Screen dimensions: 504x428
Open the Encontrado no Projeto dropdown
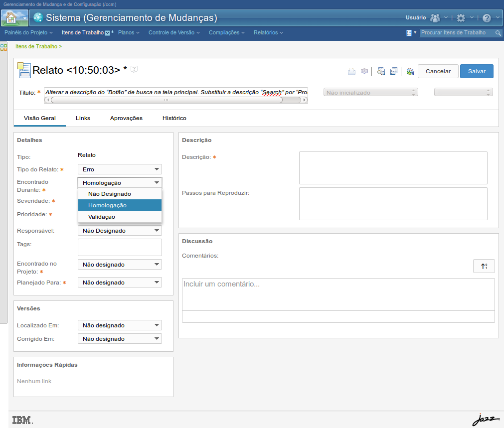pos(120,265)
